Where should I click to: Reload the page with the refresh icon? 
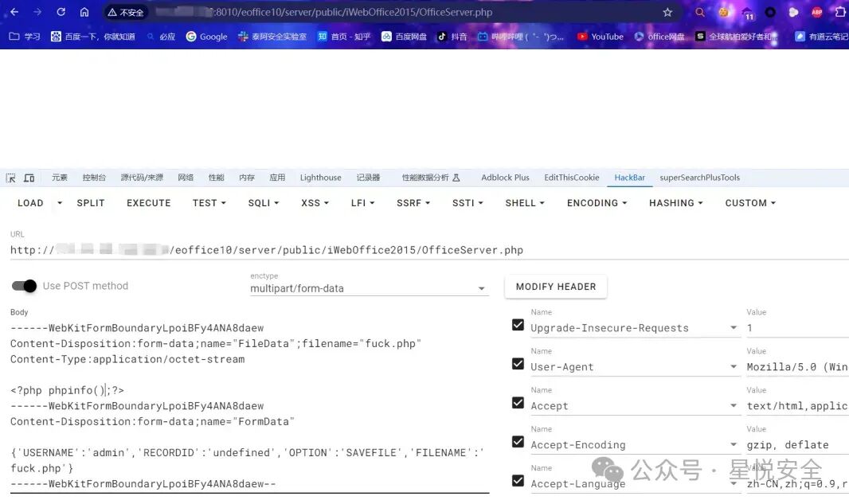[61, 12]
